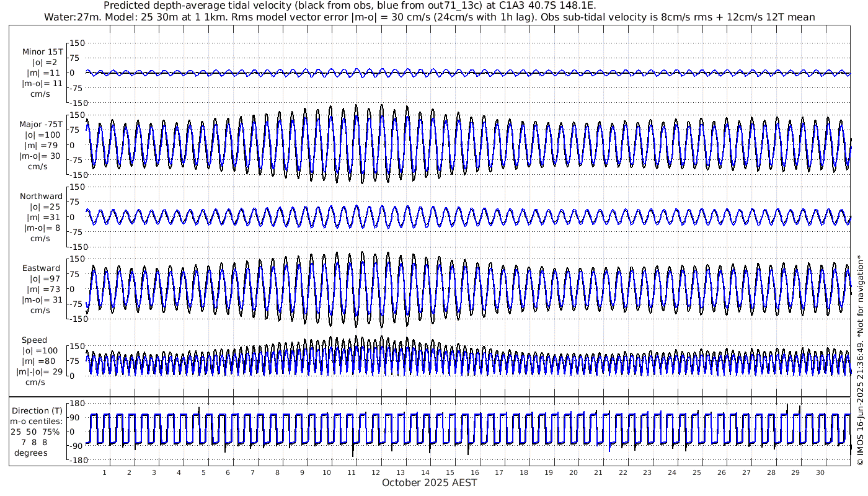Click the 'Minor 15T' panel label
Viewport: 868px width, 496px height.
pyautogui.click(x=41, y=52)
